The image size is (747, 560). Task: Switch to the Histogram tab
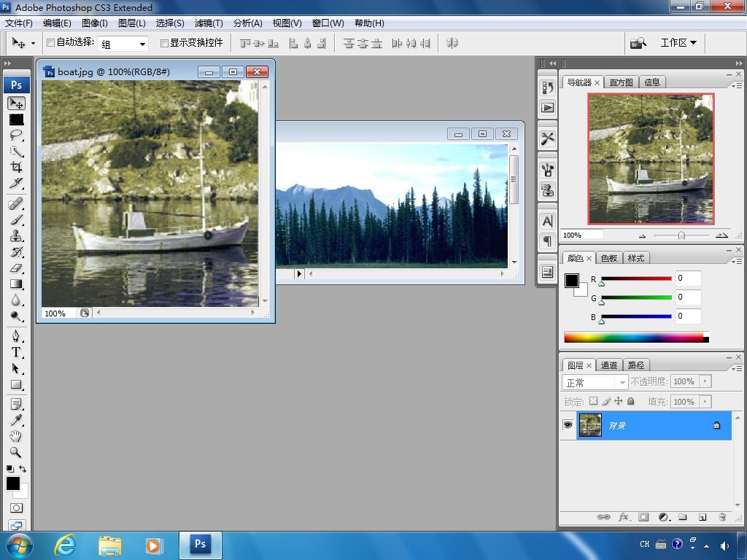point(622,82)
